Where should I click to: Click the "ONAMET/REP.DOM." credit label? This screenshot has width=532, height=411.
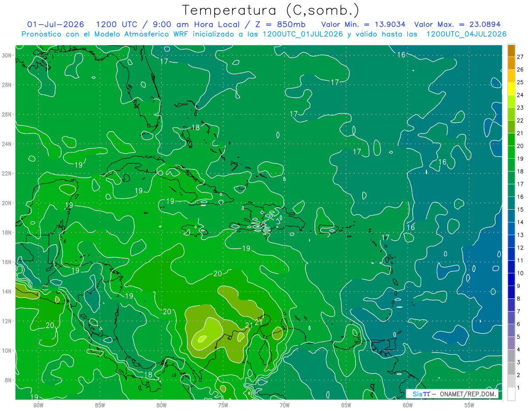coord(468,394)
